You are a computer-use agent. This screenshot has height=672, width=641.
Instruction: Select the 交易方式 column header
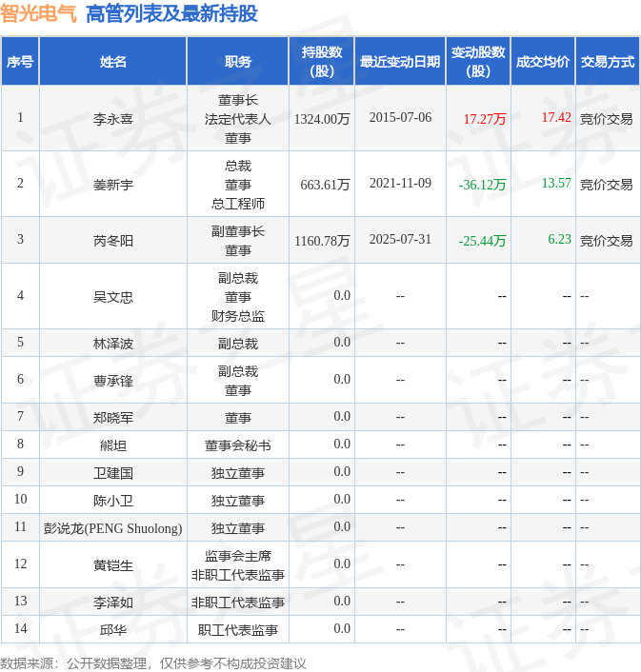click(x=608, y=62)
